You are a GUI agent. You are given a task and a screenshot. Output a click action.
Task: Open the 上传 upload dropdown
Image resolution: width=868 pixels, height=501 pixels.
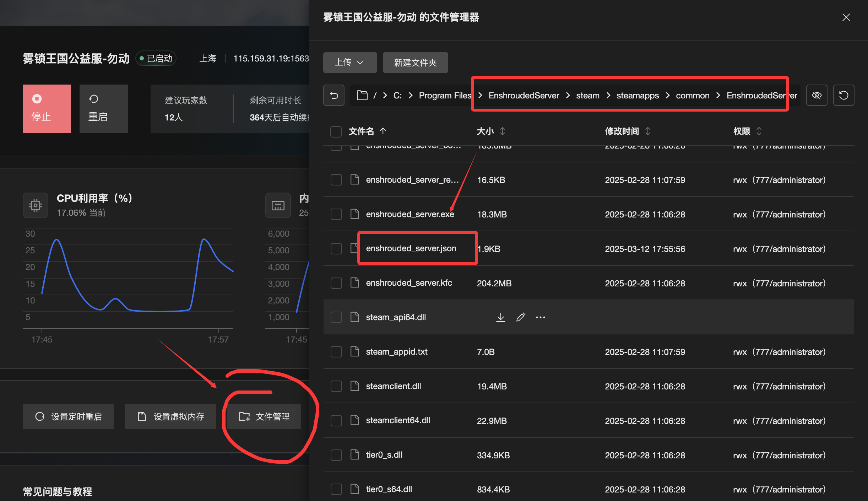click(x=350, y=63)
